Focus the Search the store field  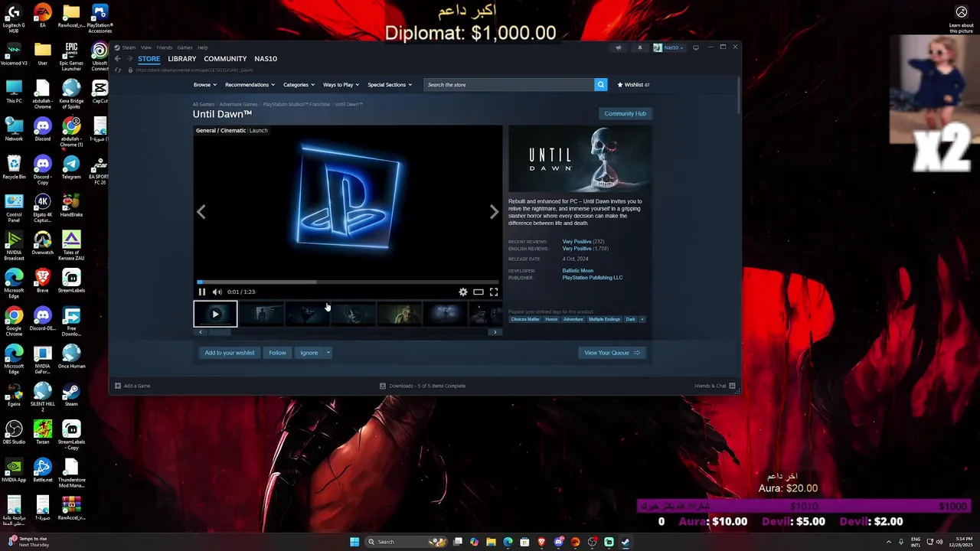(509, 85)
